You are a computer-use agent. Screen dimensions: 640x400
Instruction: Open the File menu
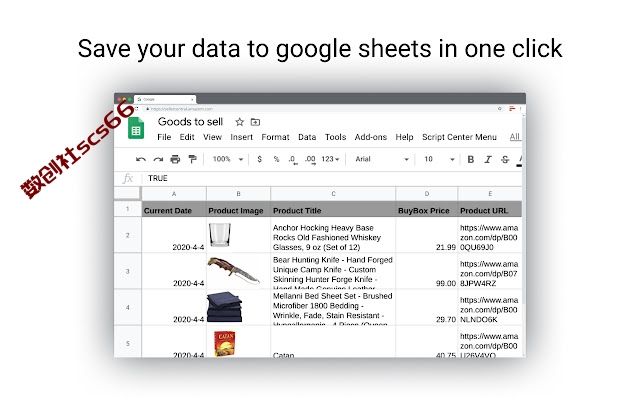164,137
